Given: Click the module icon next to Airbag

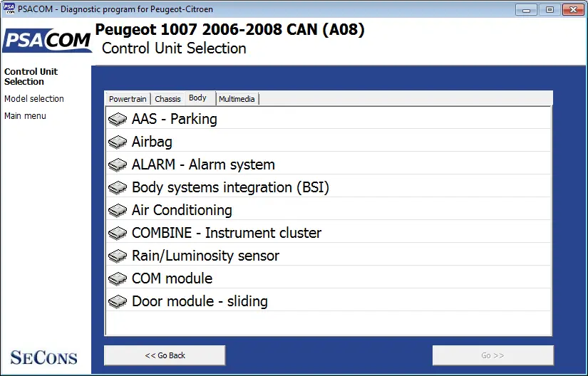Looking at the screenshot, I should click(x=118, y=142).
